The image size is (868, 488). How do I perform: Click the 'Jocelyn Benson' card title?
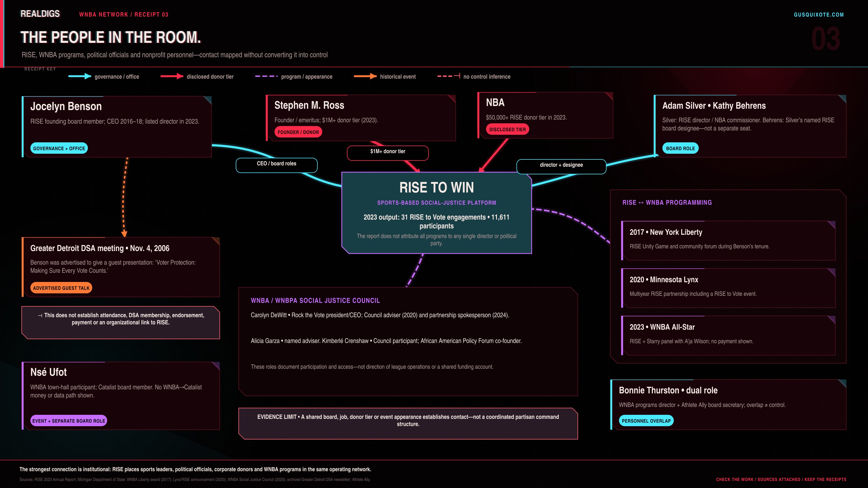(66, 107)
